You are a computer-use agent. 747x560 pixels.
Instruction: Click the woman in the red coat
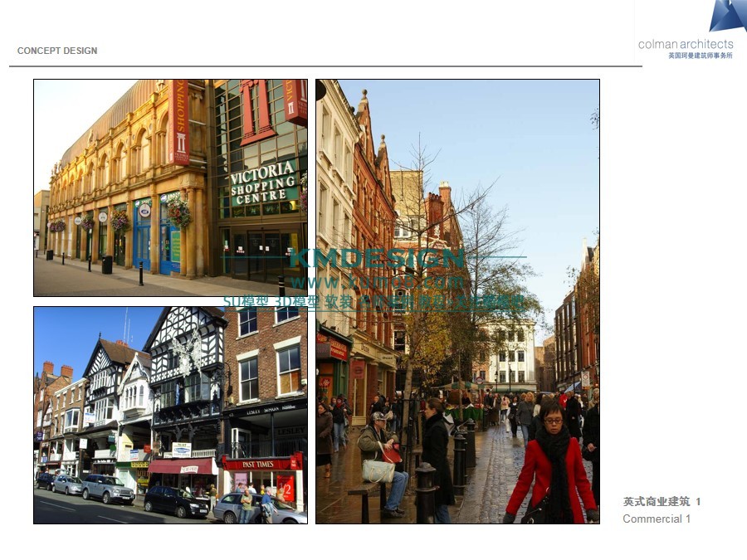coord(553,466)
